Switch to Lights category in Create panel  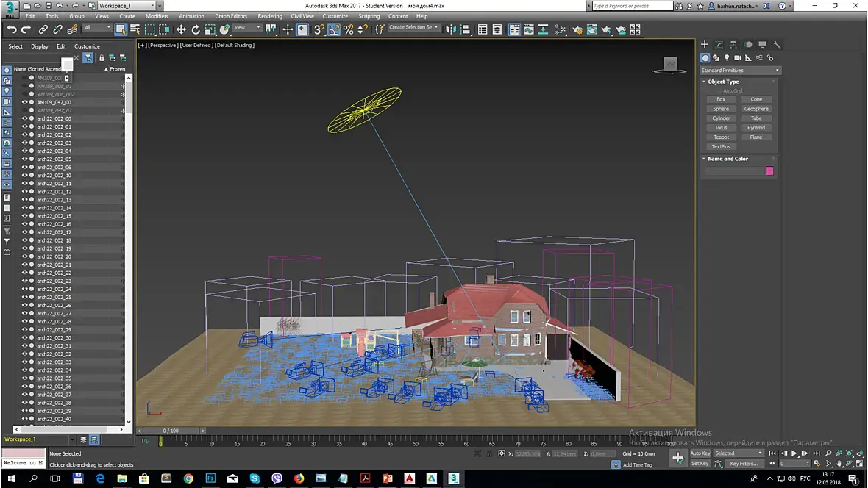(x=727, y=57)
